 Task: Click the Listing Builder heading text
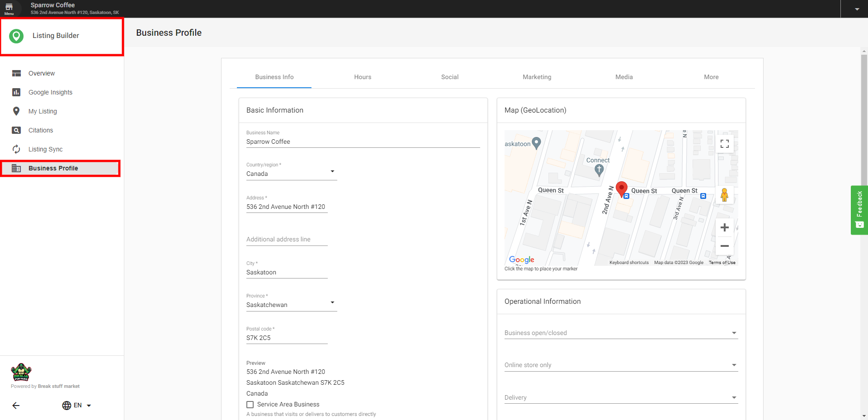[56, 36]
